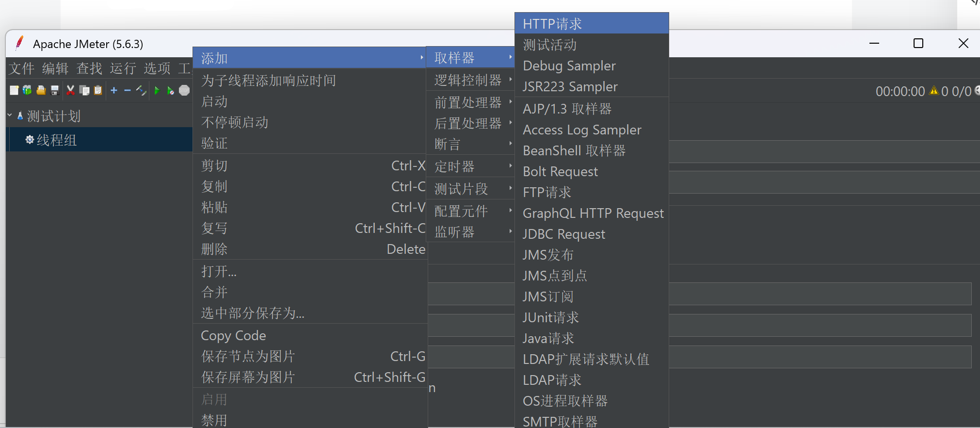The width and height of the screenshot is (980, 428).
Task: Expand the 测试片段 submenu arrow
Action: coord(511,188)
